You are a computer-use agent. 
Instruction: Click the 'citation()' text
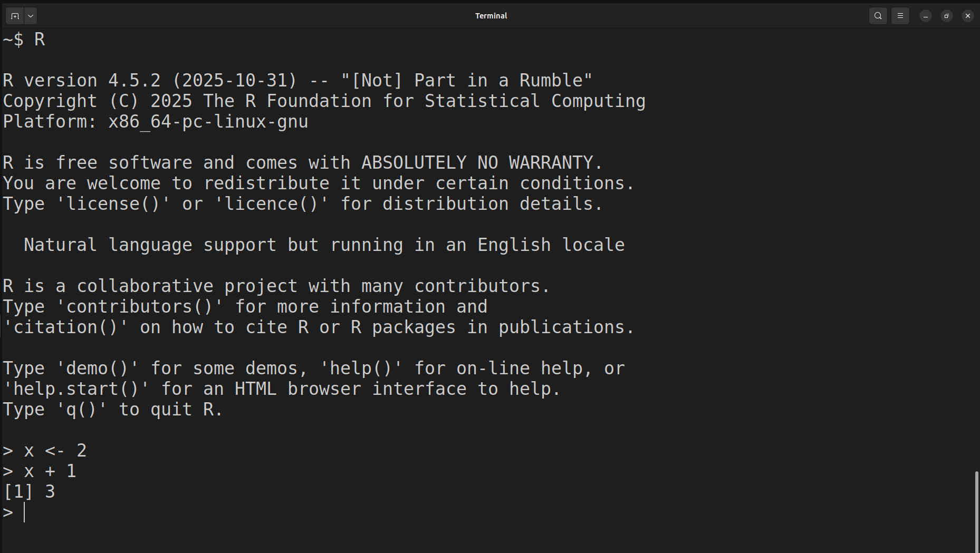(x=65, y=327)
